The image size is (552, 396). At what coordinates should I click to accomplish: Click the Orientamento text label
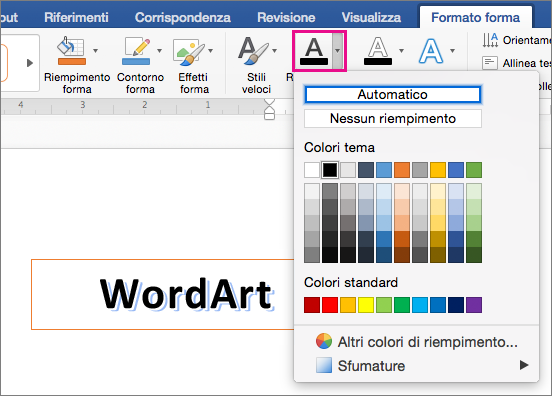coord(527,40)
